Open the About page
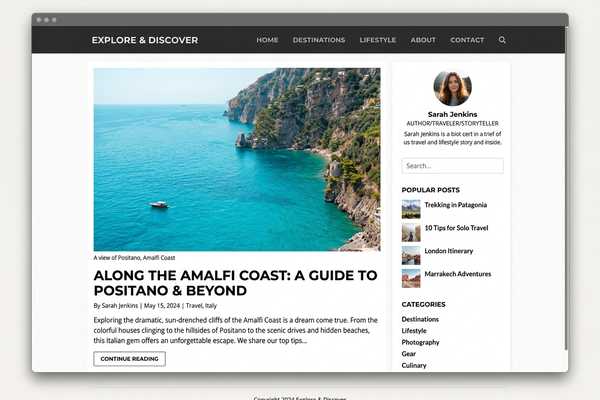This screenshot has width=600, height=400. pos(423,40)
